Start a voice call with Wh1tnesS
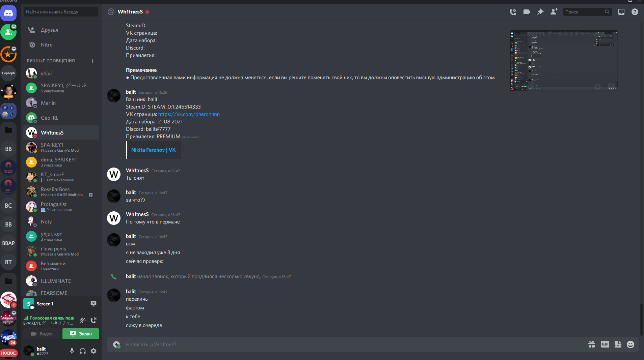Screen dimensions: 644x360 click(x=513, y=12)
